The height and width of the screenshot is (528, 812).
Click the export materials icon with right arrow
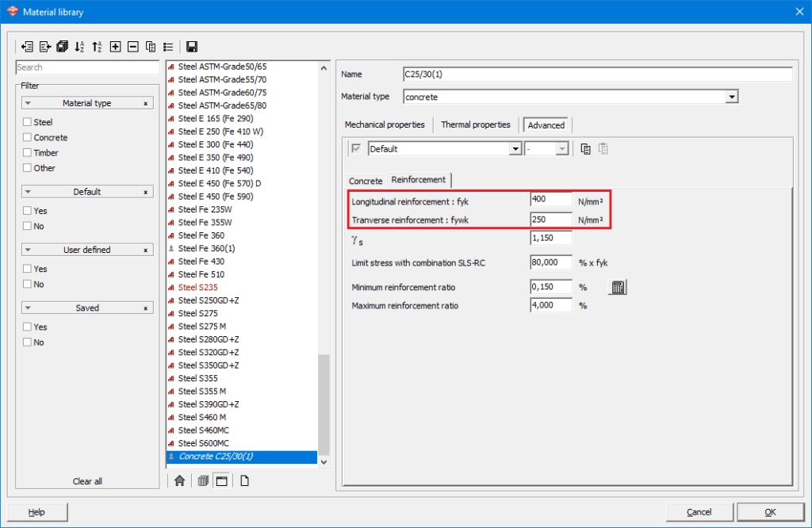click(45, 47)
